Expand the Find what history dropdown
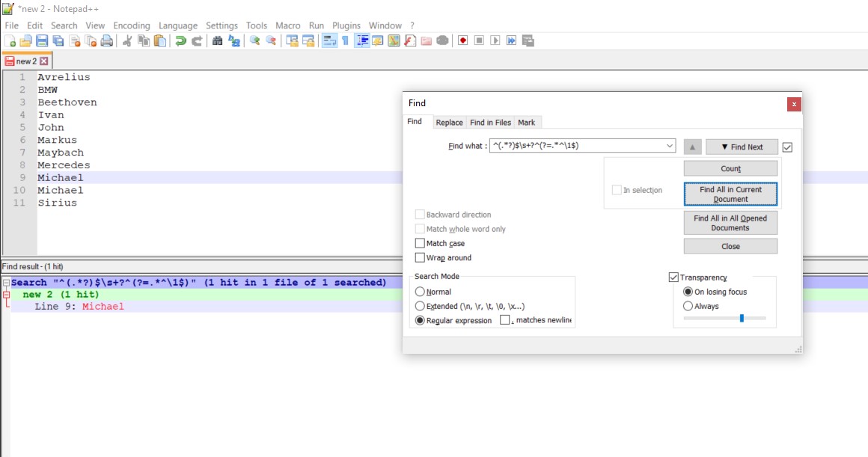This screenshot has height=457, width=868. tap(669, 146)
